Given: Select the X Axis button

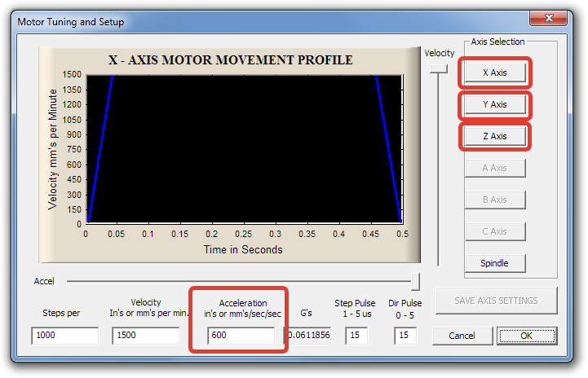Looking at the screenshot, I should click(495, 73).
